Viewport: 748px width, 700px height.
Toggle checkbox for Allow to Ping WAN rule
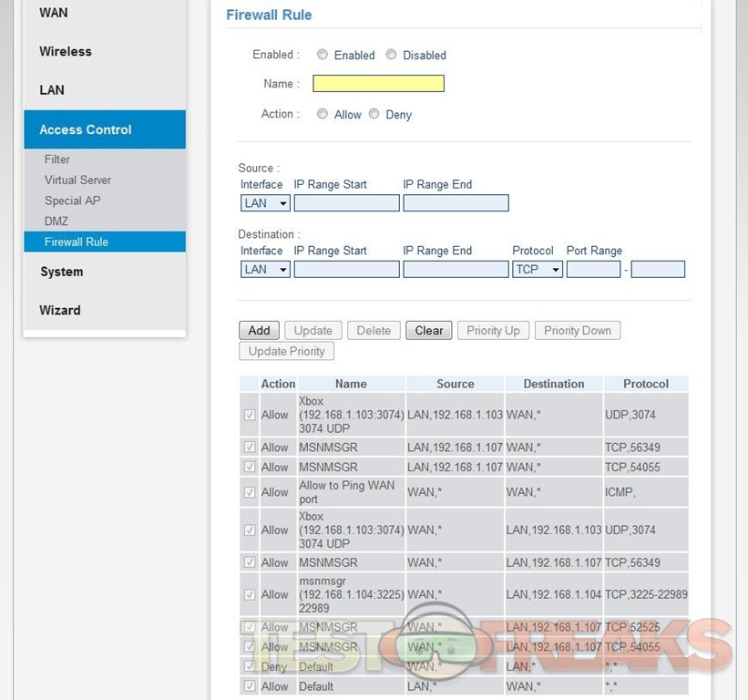tap(250, 492)
